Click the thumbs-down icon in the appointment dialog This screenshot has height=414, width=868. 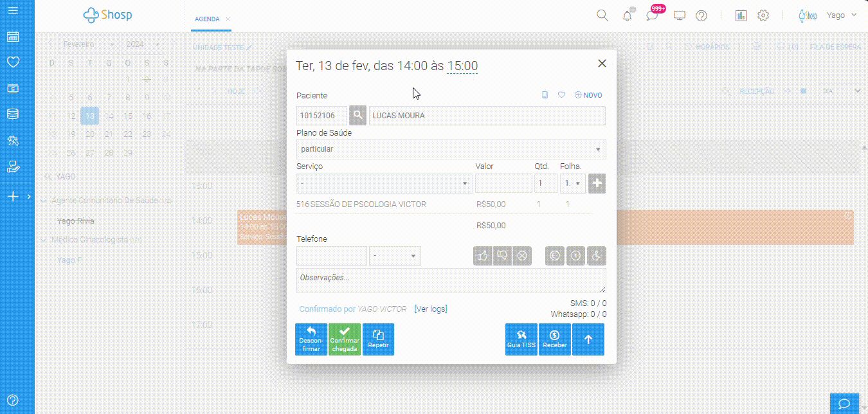502,255
